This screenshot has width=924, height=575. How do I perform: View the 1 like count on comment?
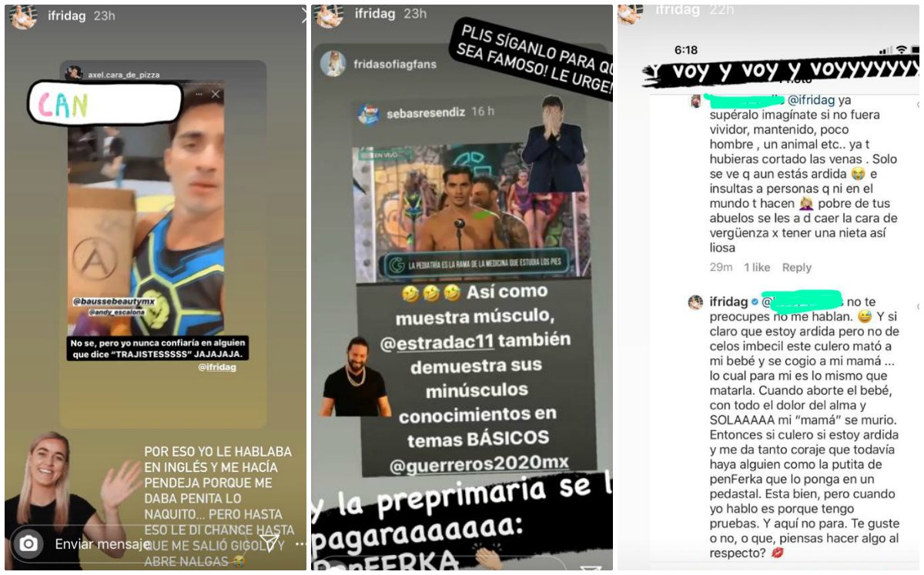(757, 267)
